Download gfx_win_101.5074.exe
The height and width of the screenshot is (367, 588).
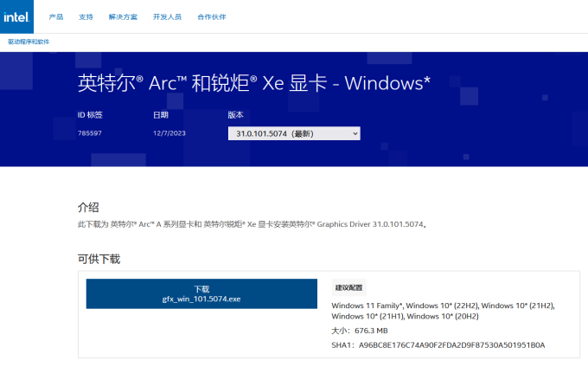pos(201,293)
